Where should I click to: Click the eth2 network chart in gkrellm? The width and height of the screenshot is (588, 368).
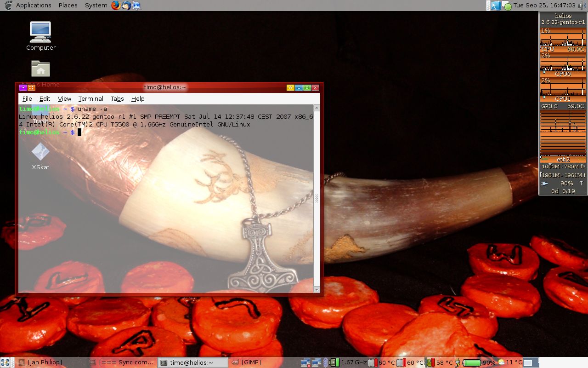click(563, 136)
